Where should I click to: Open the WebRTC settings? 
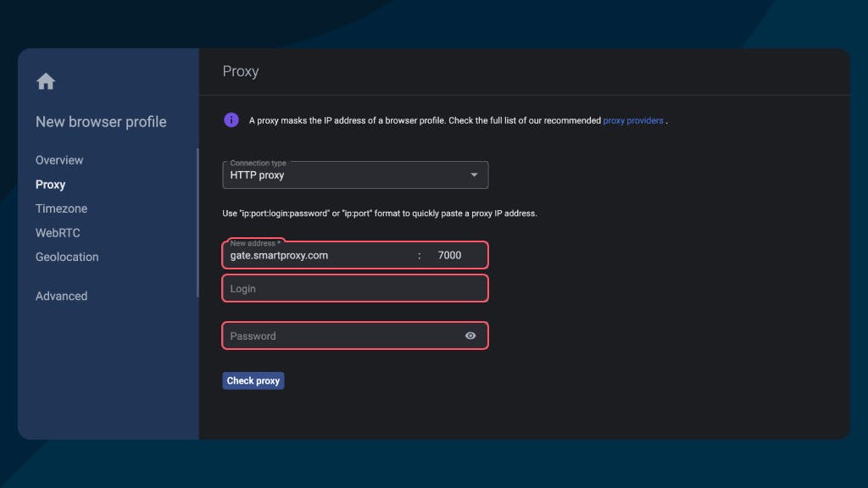pyautogui.click(x=58, y=233)
